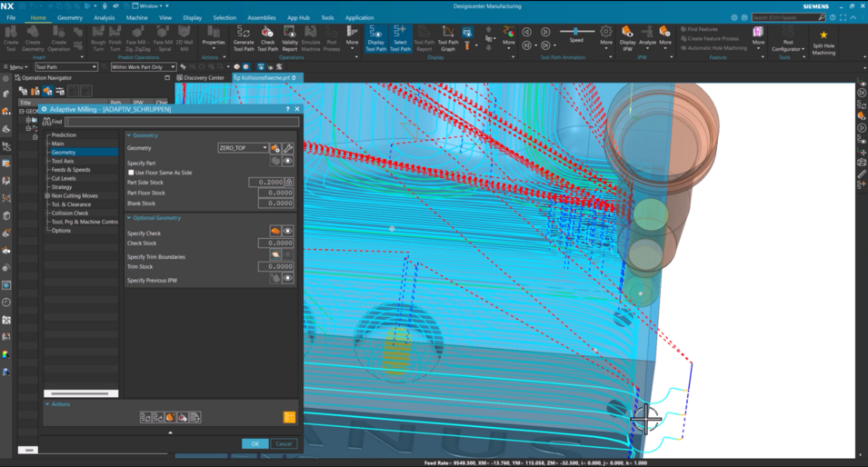Image resolution: width=868 pixels, height=467 pixels.
Task: Open the Validity Report tool
Action: tap(290, 38)
